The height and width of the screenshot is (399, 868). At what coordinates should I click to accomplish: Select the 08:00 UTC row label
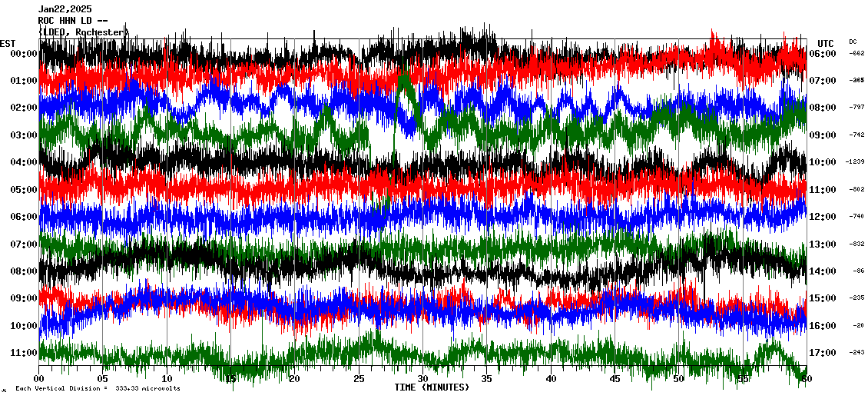point(823,108)
